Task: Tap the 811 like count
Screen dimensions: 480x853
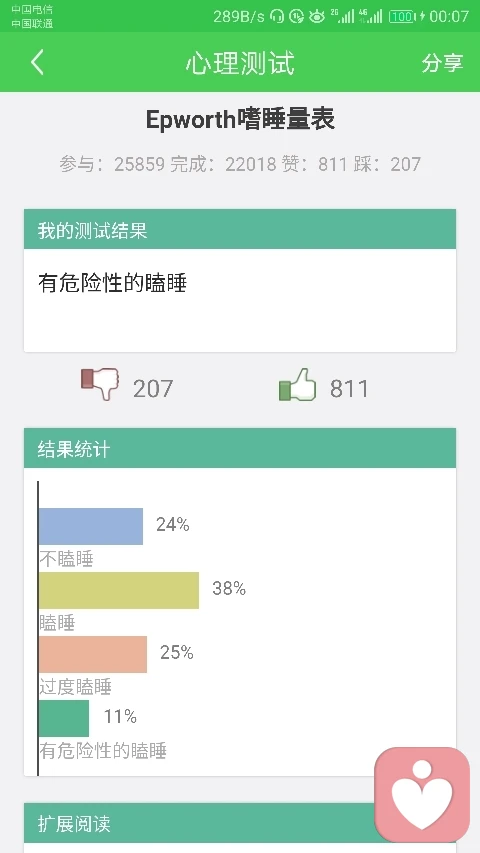Action: 349,388
